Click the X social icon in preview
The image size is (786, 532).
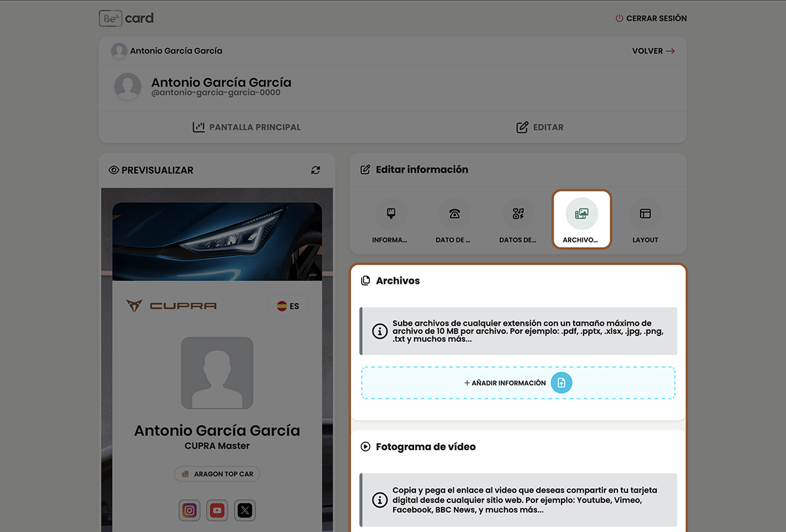coord(245,510)
